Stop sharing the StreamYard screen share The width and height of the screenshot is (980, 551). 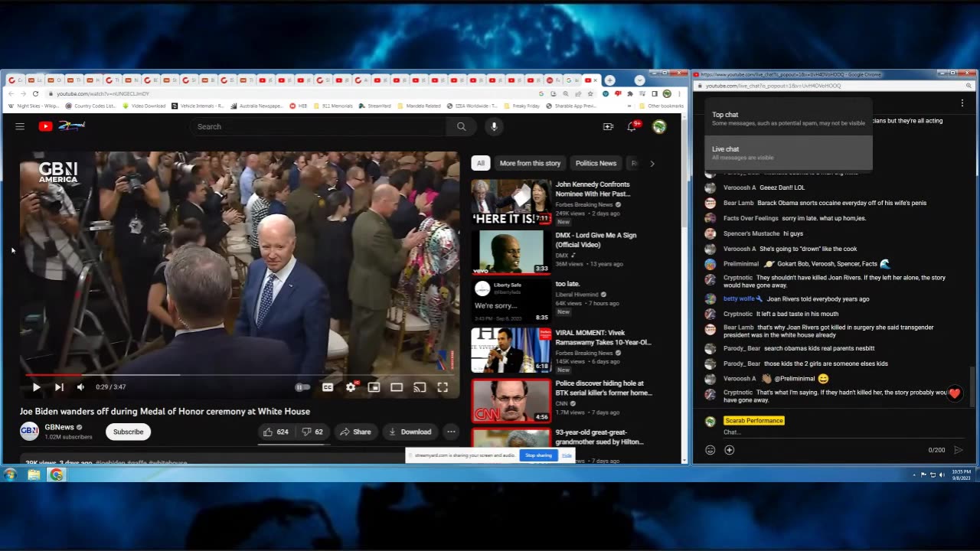(538, 455)
